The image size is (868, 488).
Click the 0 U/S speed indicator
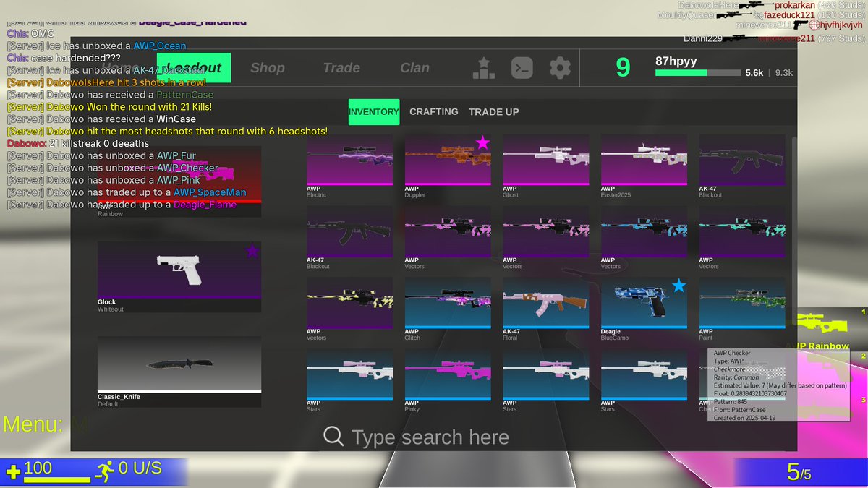pos(140,468)
